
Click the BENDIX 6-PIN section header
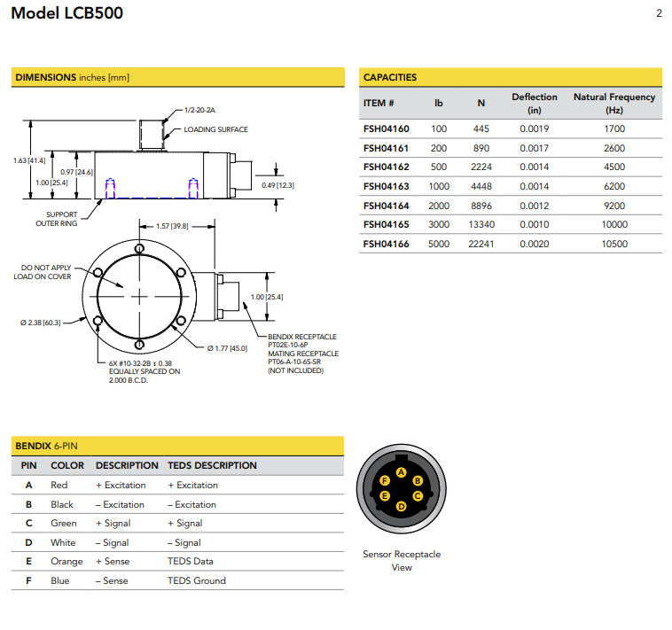point(177,446)
